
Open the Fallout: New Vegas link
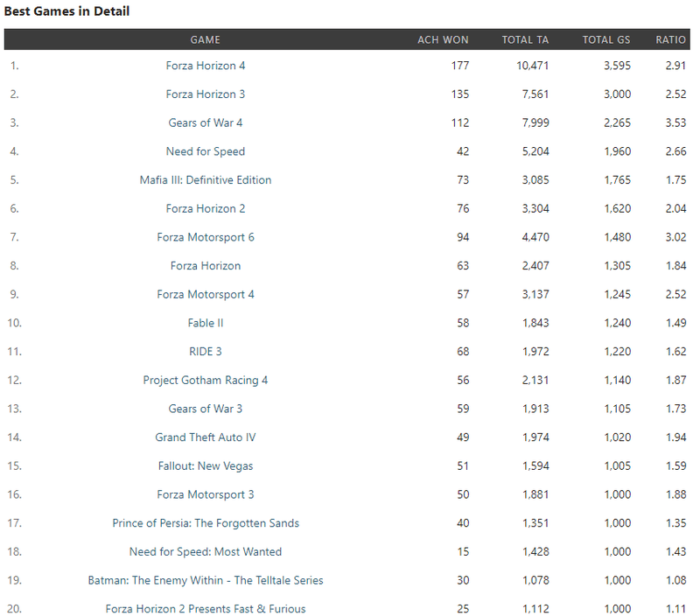[x=206, y=465]
